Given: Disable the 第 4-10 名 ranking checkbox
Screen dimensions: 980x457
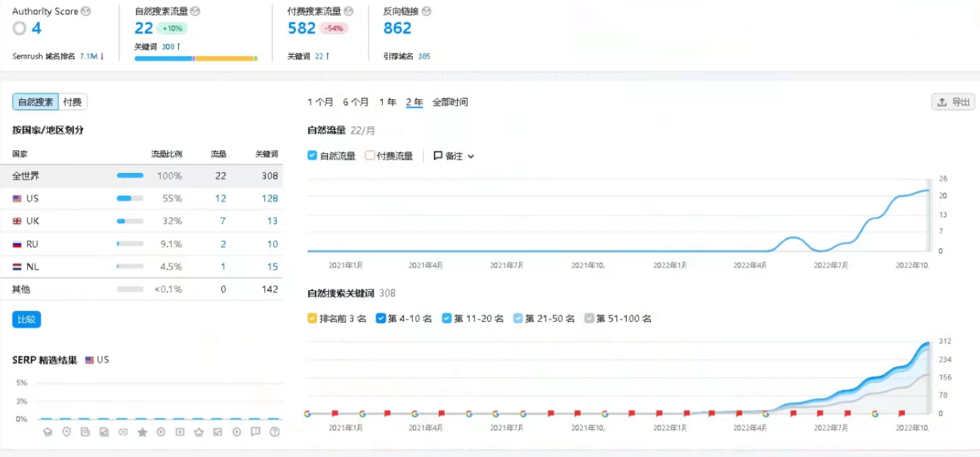Looking at the screenshot, I should coord(381,319).
